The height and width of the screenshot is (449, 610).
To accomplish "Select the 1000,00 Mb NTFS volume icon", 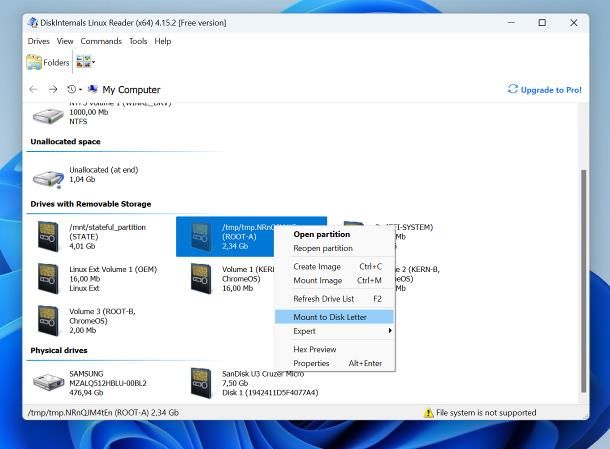I will (48, 116).
